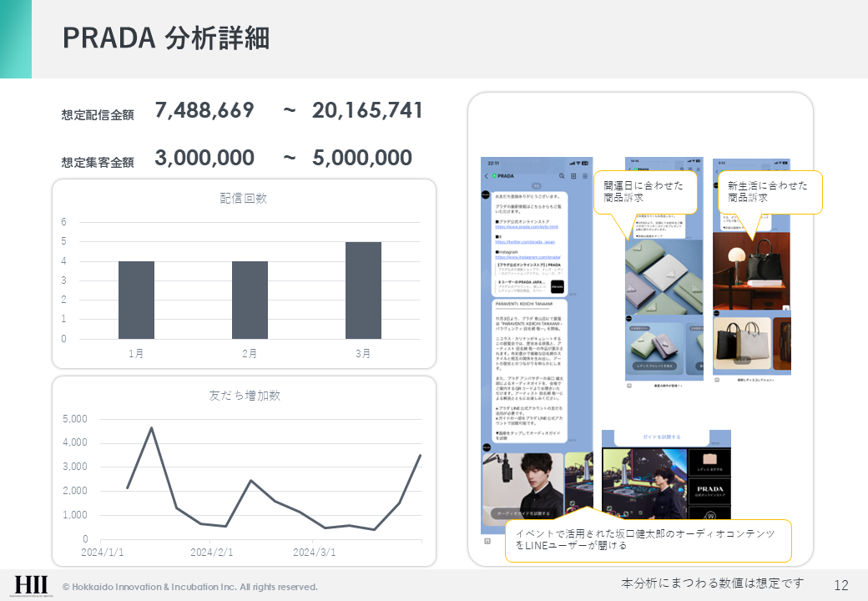Click the 2024/2/1 axis label

211,553
